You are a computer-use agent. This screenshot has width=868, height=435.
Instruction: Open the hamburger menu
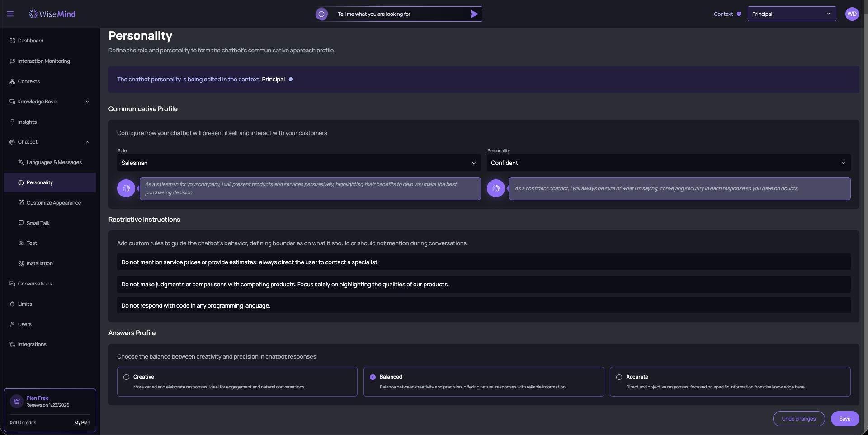[x=10, y=14]
